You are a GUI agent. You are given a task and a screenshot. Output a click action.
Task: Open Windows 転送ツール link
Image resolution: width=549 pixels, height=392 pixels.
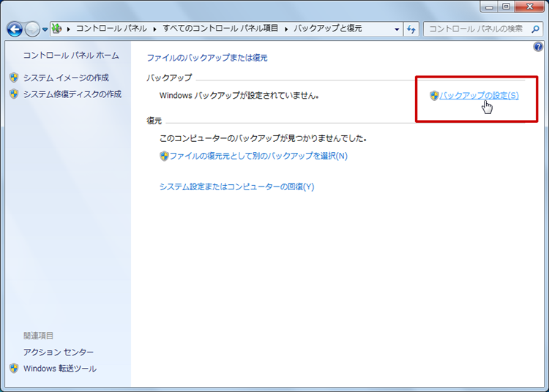[x=60, y=369]
